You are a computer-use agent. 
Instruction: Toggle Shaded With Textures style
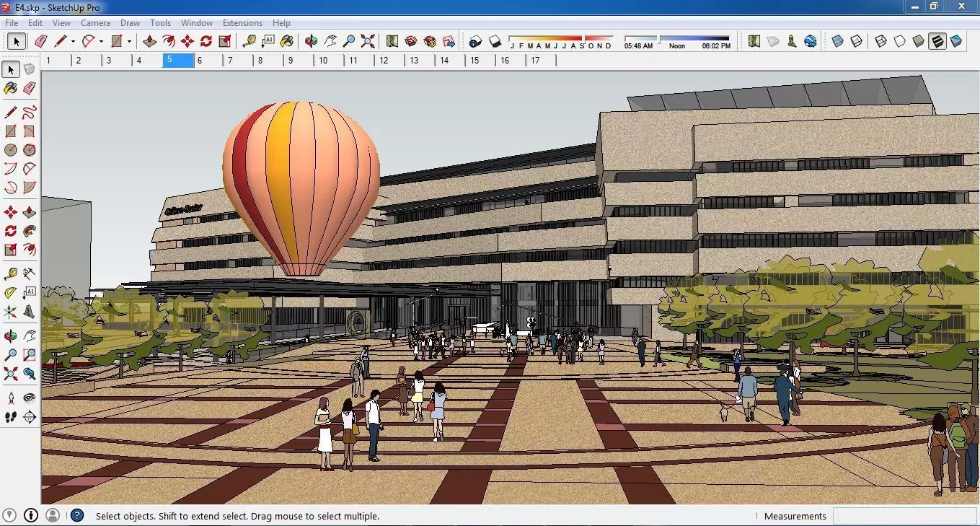pyautogui.click(x=937, y=41)
